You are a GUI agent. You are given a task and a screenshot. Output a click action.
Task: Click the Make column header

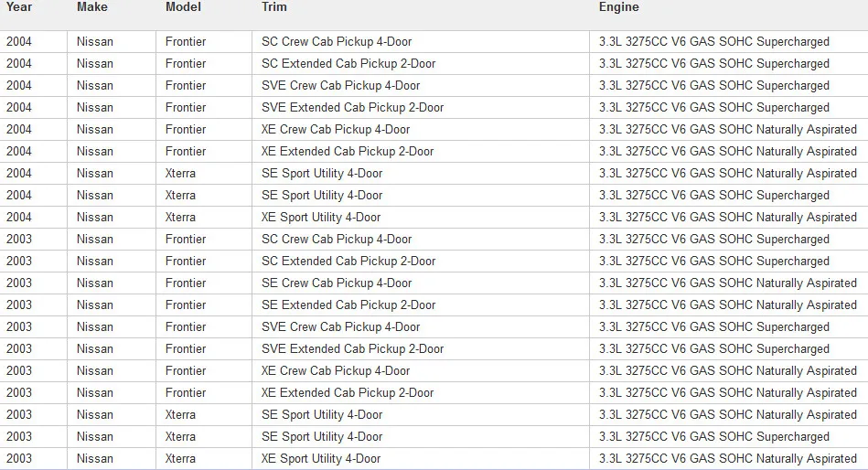pos(91,7)
